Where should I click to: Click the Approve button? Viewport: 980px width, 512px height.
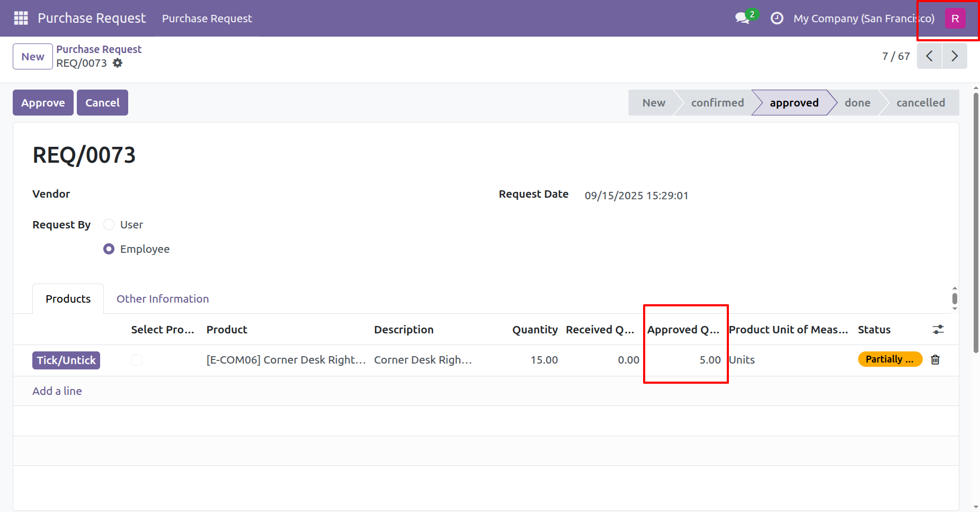pos(43,103)
